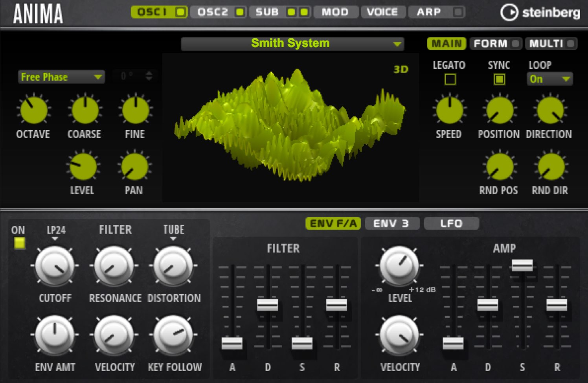The width and height of the screenshot is (588, 383).
Task: Disable the SYNC checkbox
Action: pyautogui.click(x=499, y=79)
